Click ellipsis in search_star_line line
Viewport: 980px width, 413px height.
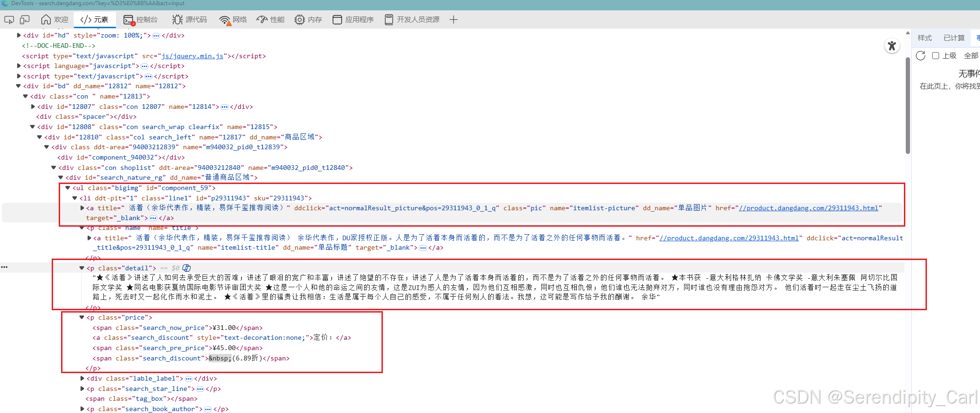[200, 389]
